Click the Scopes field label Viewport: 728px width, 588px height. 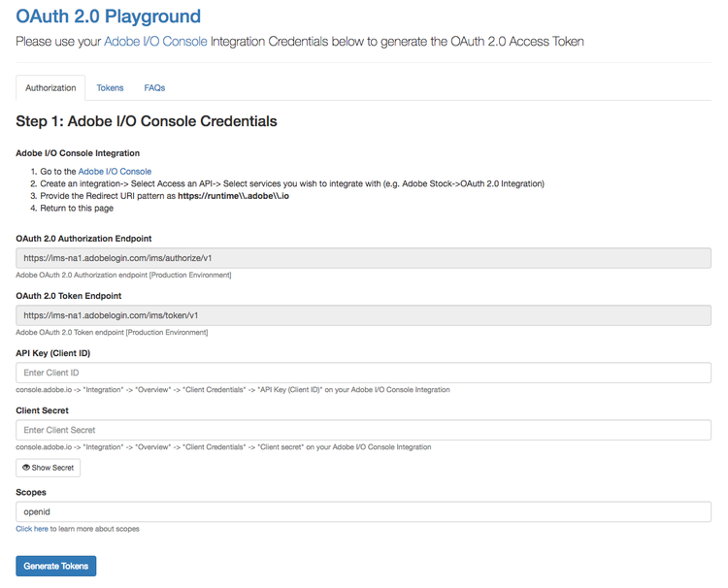pyautogui.click(x=31, y=492)
